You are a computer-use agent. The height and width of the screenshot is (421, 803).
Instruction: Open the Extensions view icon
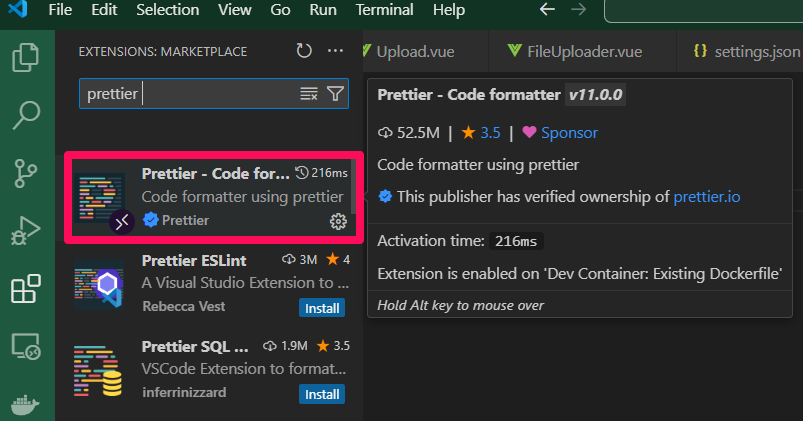[x=26, y=288]
